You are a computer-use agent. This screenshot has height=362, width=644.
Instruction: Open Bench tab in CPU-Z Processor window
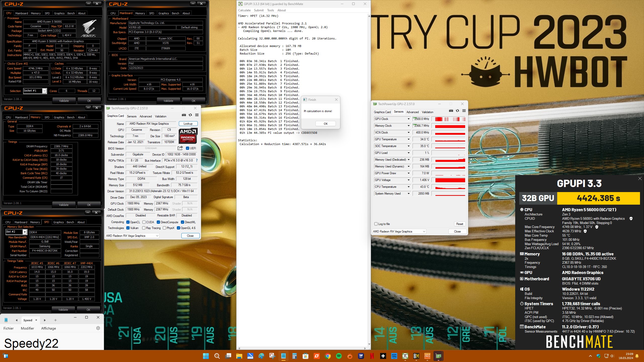[71, 13]
